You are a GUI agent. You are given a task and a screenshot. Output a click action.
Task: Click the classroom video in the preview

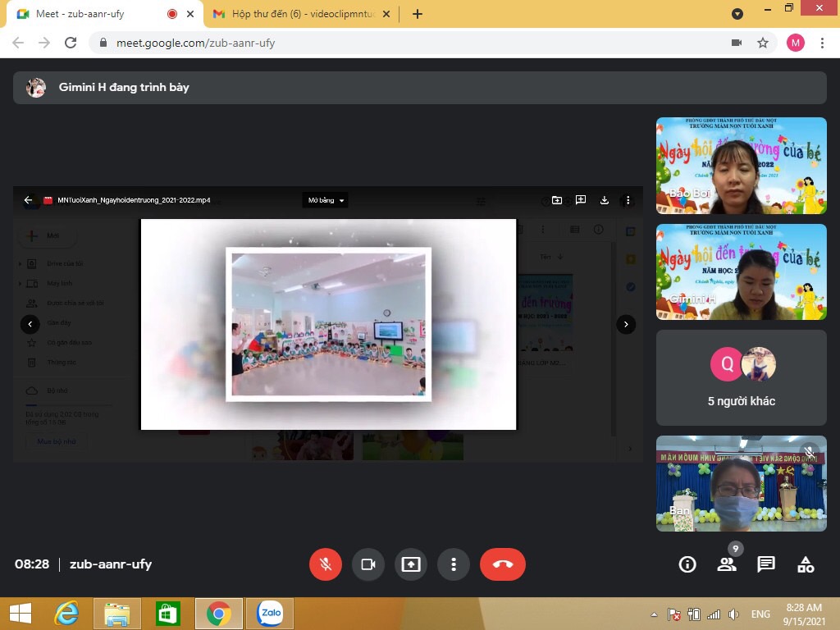[328, 324]
